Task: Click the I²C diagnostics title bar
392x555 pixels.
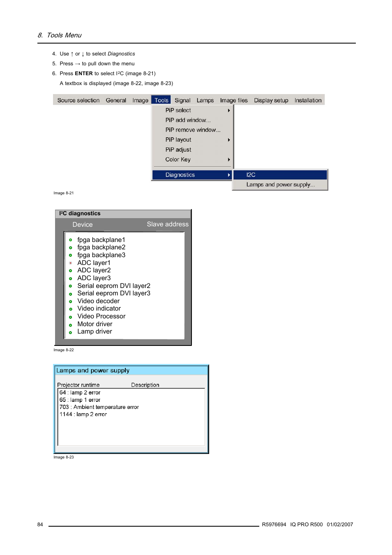Action: [x=123, y=214]
